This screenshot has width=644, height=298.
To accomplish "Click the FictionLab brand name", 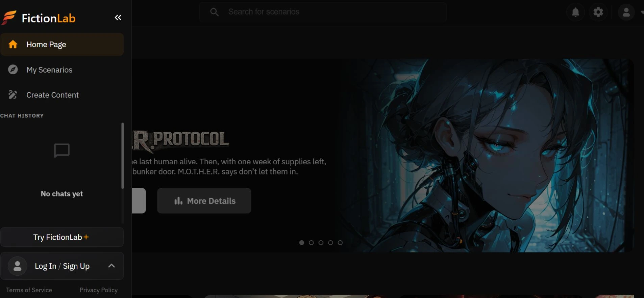I will click(x=49, y=18).
